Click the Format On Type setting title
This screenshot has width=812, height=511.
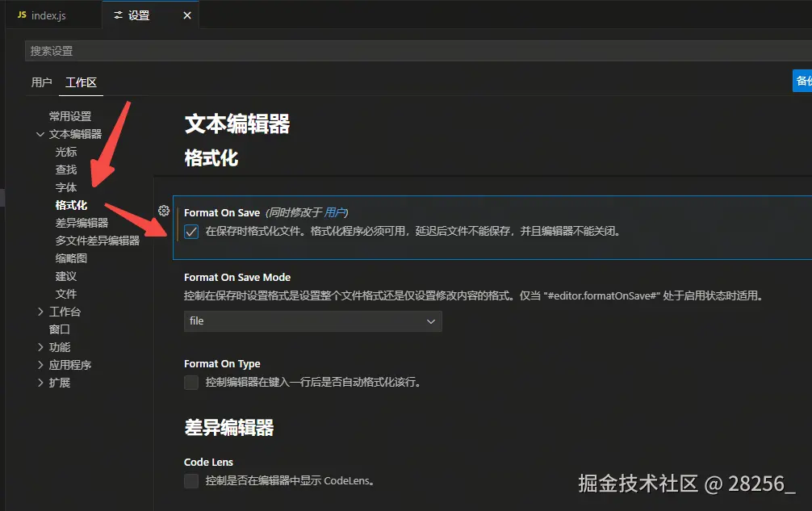coord(222,363)
